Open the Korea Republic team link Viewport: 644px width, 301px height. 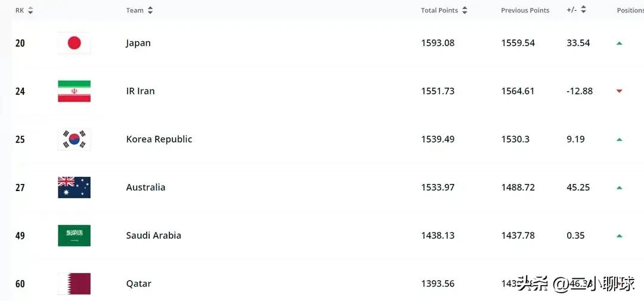pos(159,139)
